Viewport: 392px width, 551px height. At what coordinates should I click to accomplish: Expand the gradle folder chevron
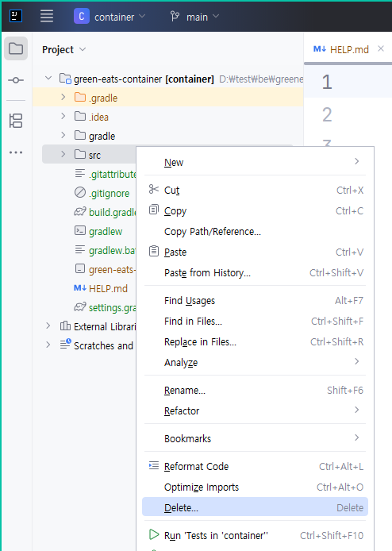[x=63, y=135]
